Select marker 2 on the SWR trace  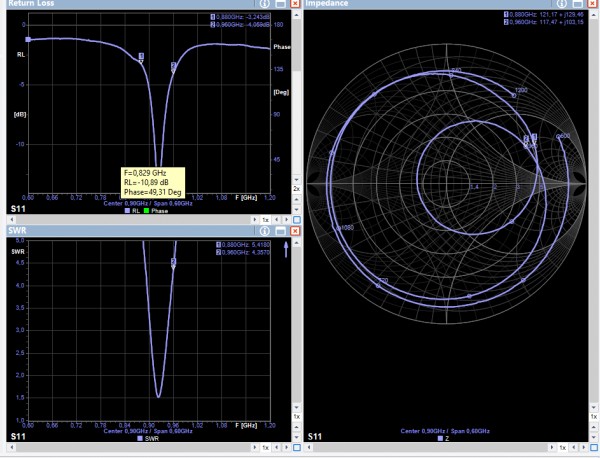pos(173,263)
